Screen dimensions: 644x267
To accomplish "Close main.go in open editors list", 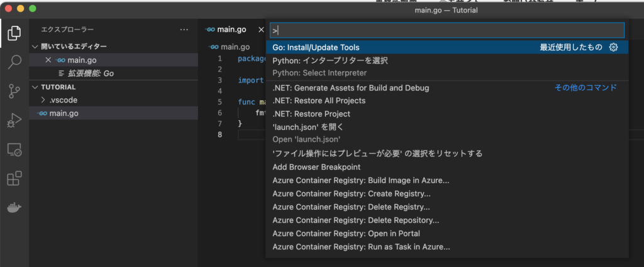I will pyautogui.click(x=48, y=60).
